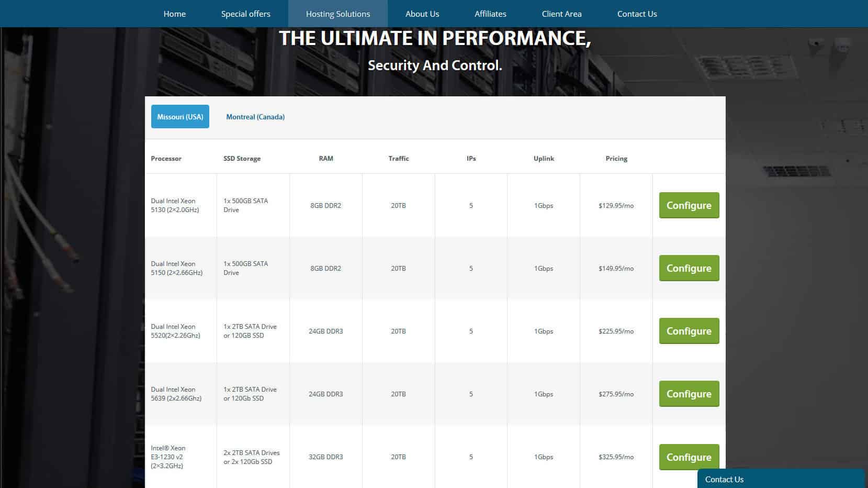Select Dual Intel Xeon 5150 processor text
The height and width of the screenshot is (488, 868).
(176, 268)
